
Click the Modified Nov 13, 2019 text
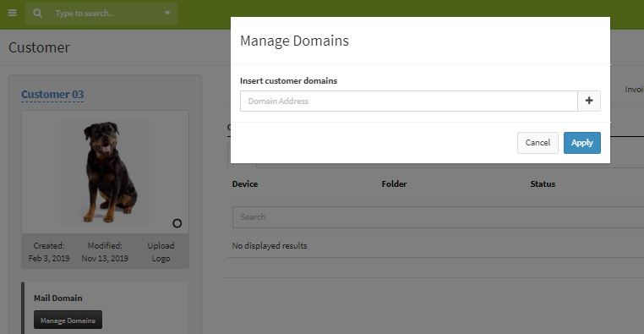click(x=105, y=252)
